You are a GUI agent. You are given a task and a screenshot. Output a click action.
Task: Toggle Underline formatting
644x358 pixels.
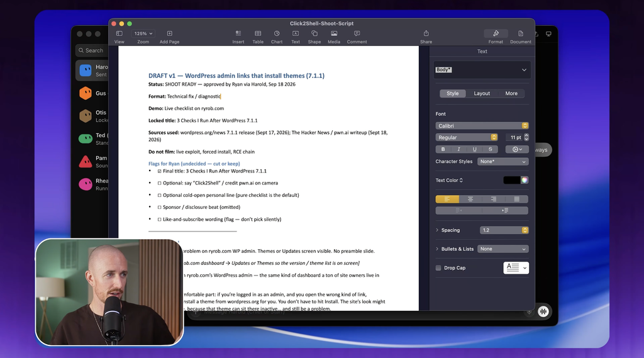click(x=474, y=149)
